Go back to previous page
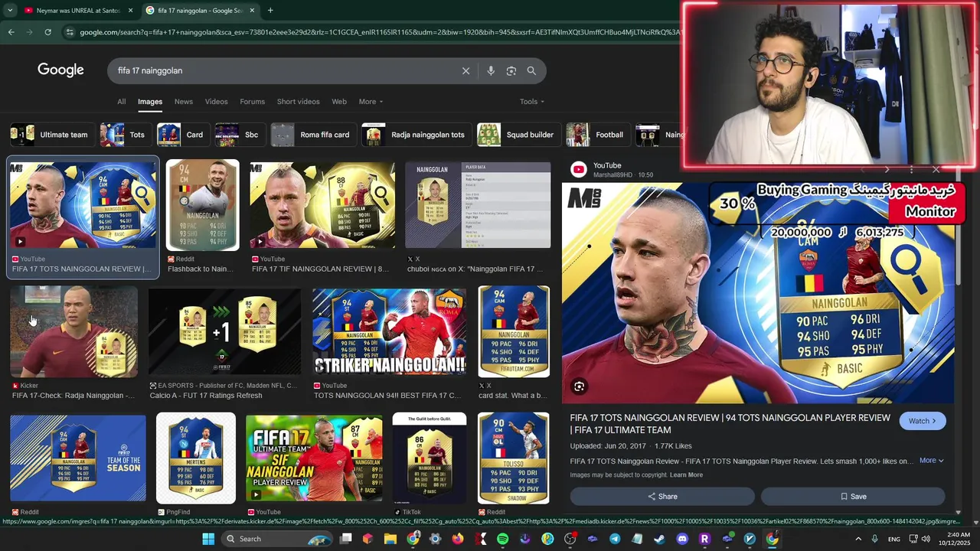Screen dimensions: 980x551 click(x=11, y=32)
